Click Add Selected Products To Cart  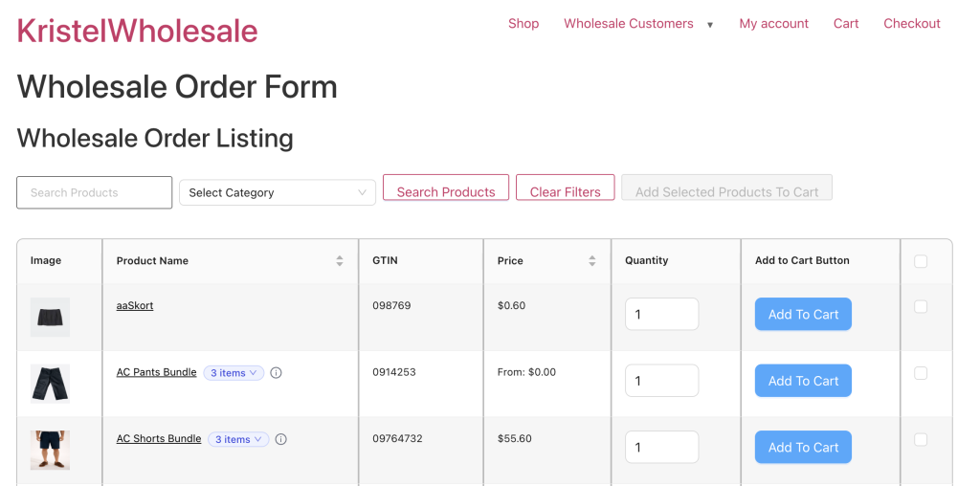[x=727, y=188]
